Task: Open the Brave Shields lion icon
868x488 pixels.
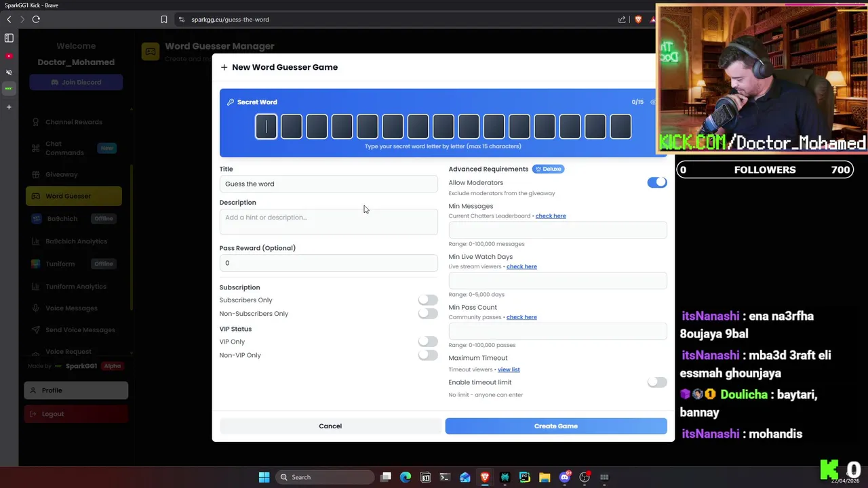Action: [638, 20]
